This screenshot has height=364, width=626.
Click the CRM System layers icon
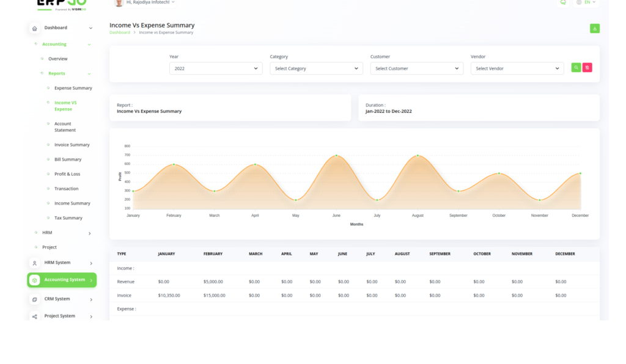tap(35, 299)
